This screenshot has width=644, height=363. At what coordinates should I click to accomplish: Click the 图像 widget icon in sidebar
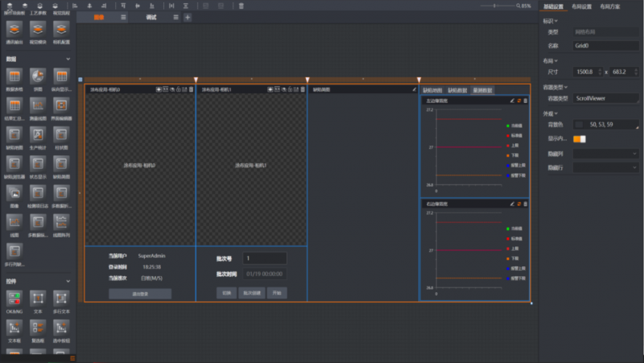coord(14,193)
